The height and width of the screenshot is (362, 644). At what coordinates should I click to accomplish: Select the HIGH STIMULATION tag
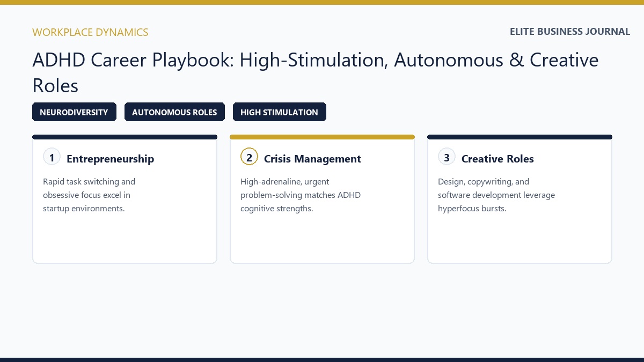[x=279, y=112]
